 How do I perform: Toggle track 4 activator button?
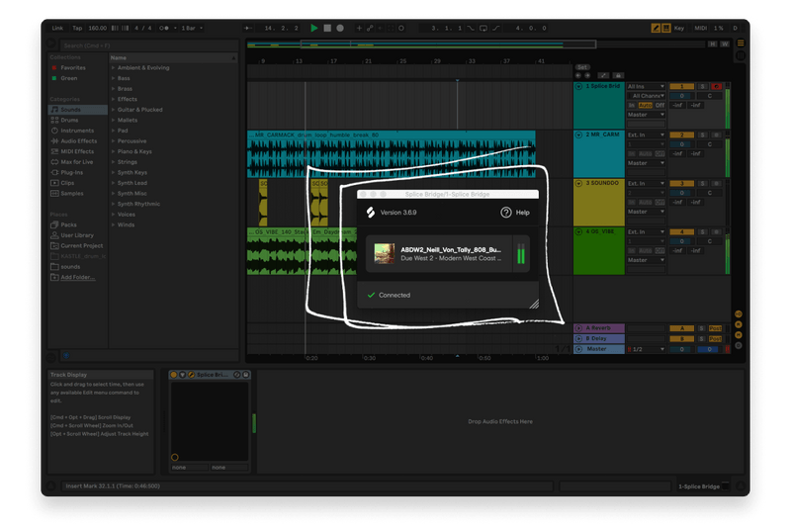pyautogui.click(x=681, y=231)
